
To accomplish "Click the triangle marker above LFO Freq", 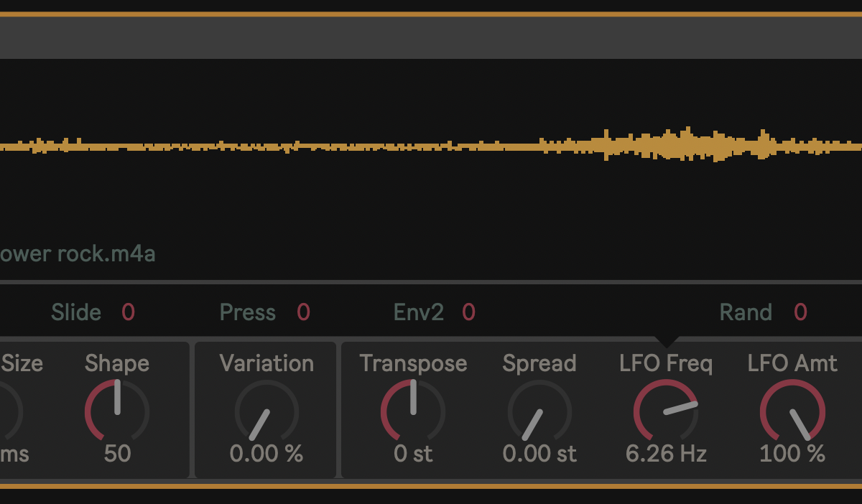I will [x=667, y=342].
